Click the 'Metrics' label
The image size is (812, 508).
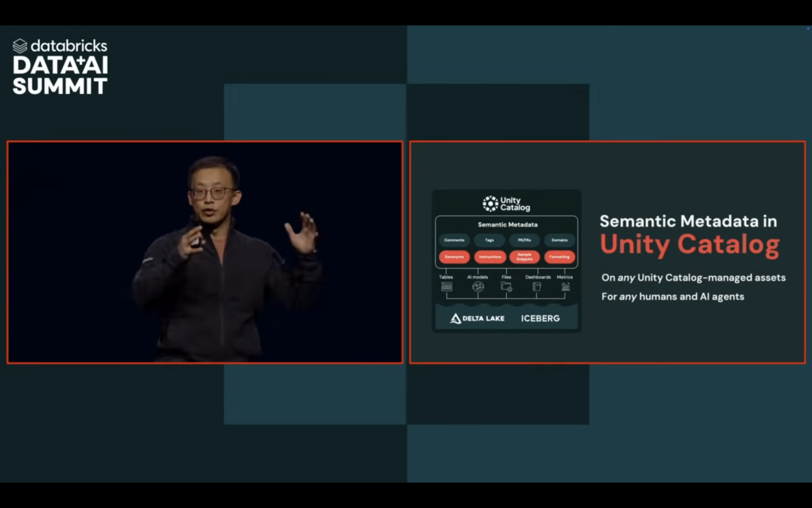click(x=565, y=277)
